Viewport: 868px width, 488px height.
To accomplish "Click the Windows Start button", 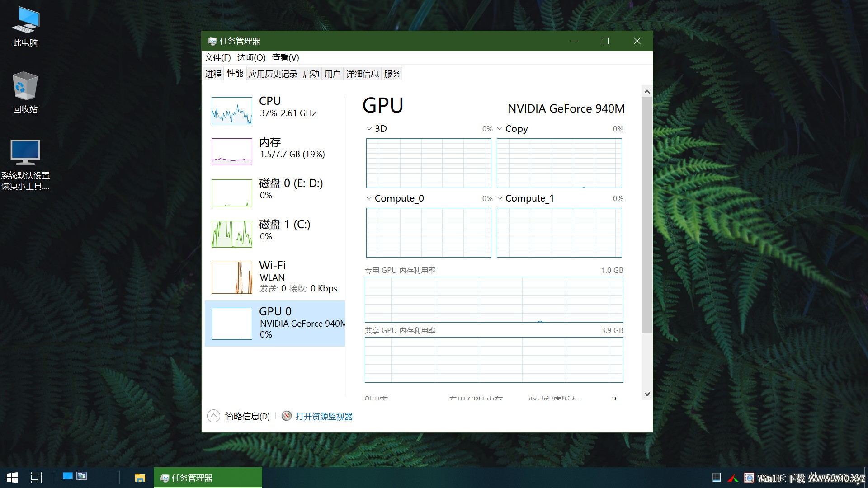I will (x=12, y=478).
